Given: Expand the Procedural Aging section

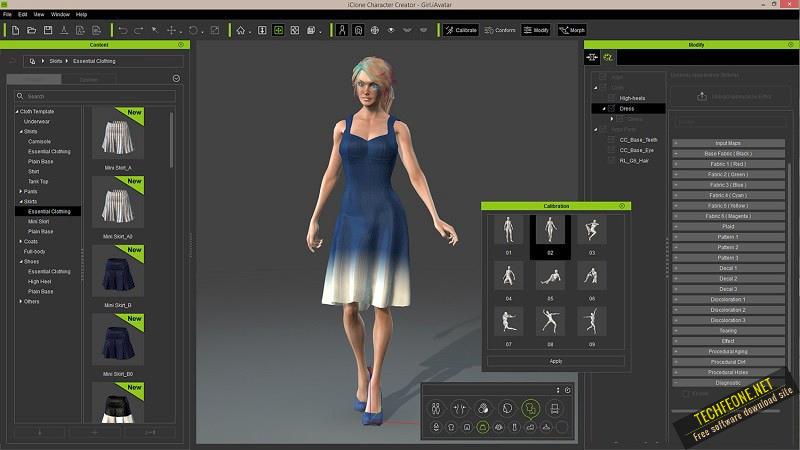Looking at the screenshot, I should pyautogui.click(x=728, y=352).
